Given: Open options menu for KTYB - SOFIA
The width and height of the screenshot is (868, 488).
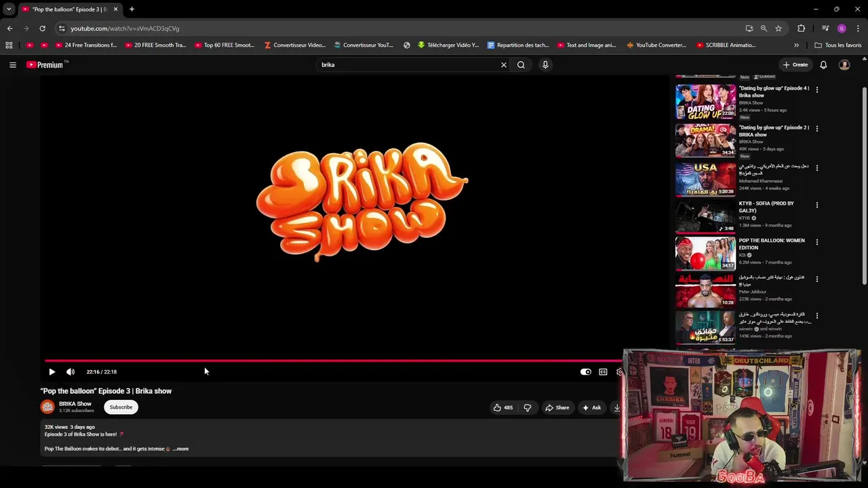Looking at the screenshot, I should [x=816, y=205].
